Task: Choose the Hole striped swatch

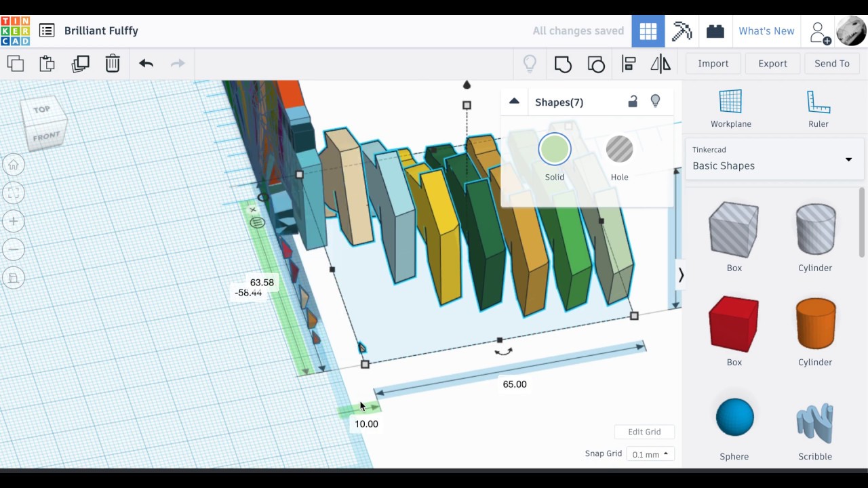Action: (619, 150)
